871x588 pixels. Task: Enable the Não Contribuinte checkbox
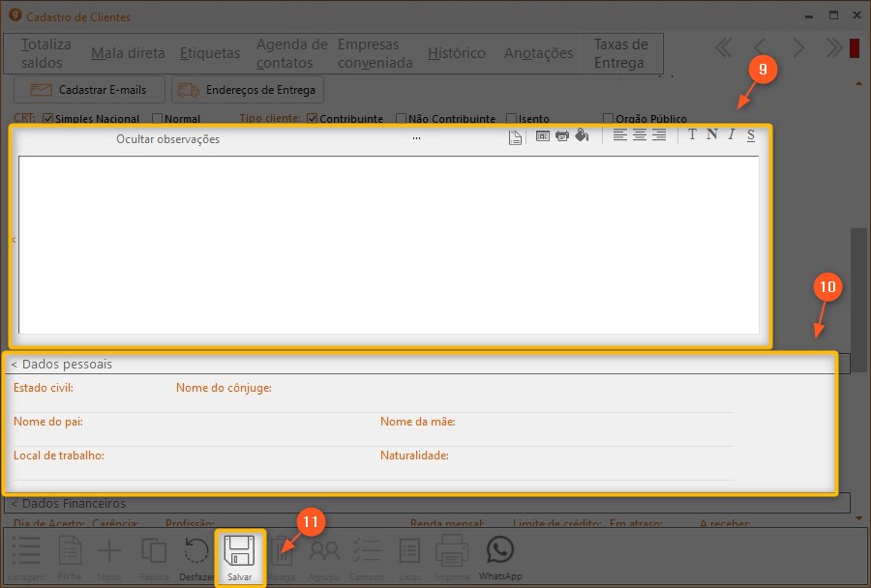[x=402, y=119]
